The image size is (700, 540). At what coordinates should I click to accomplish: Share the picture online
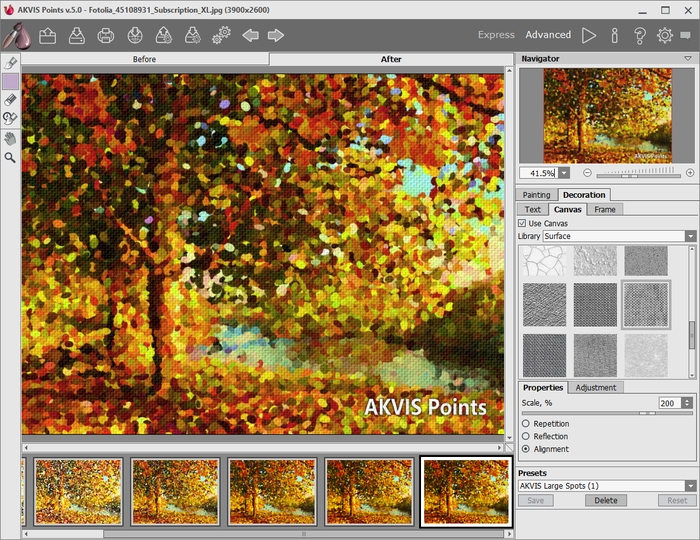135,35
